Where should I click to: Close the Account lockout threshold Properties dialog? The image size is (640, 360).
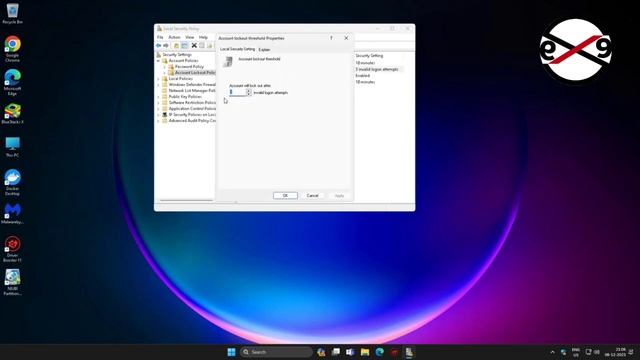pos(346,38)
